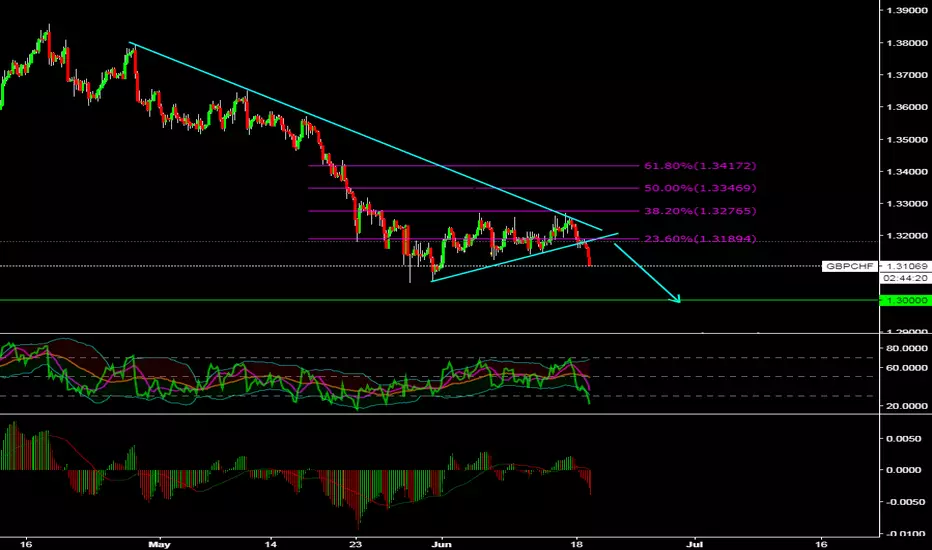
Task: Click the candle countdown timer 02:44:20
Action: pyautogui.click(x=905, y=278)
